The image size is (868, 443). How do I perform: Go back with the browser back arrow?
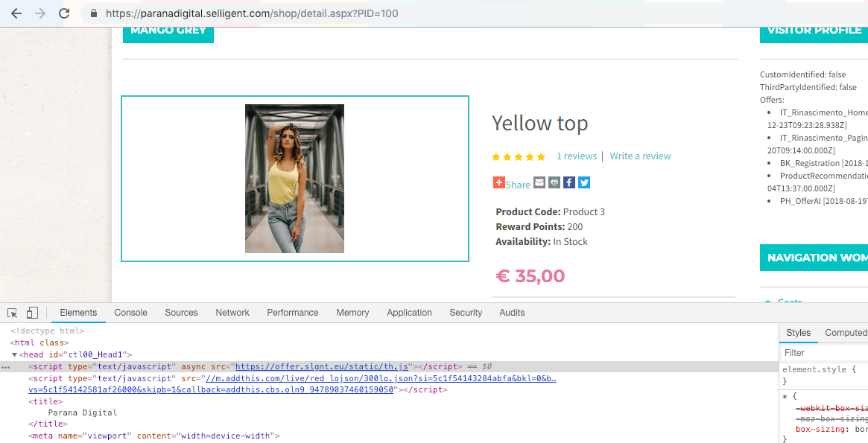pos(16,13)
